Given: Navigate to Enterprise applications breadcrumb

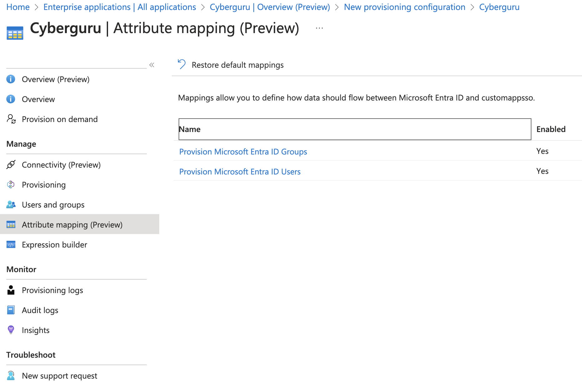Looking at the screenshot, I should coord(120,7).
